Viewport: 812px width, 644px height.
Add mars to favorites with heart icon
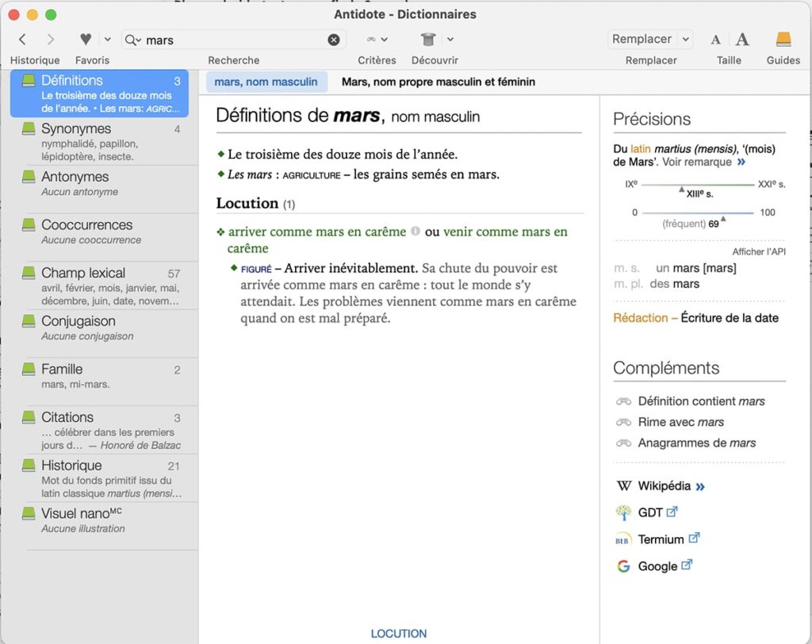click(x=86, y=40)
